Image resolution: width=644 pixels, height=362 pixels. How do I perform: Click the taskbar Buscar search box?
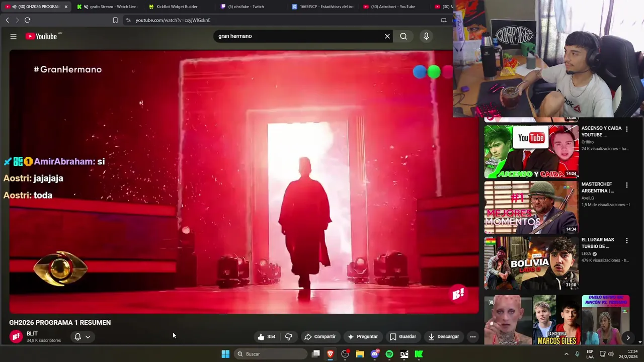271,354
